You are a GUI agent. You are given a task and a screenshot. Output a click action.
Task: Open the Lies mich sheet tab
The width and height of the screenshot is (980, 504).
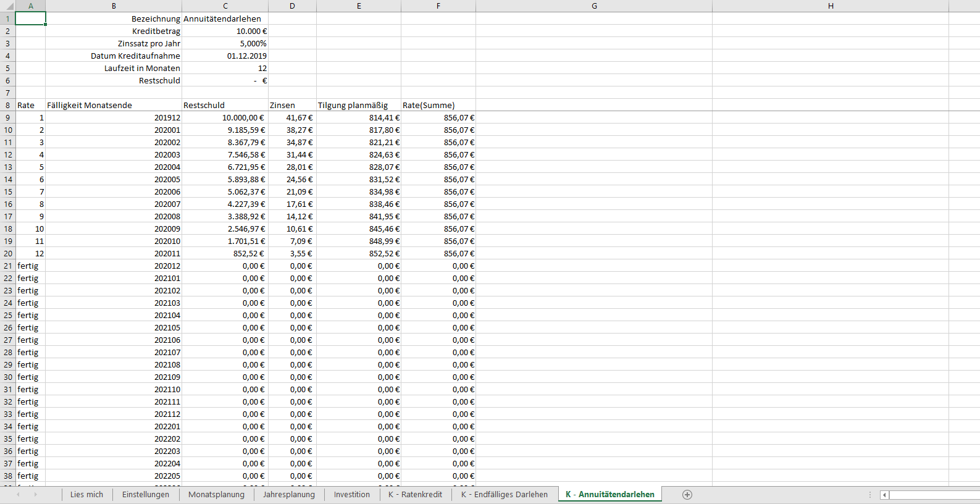tap(86, 495)
